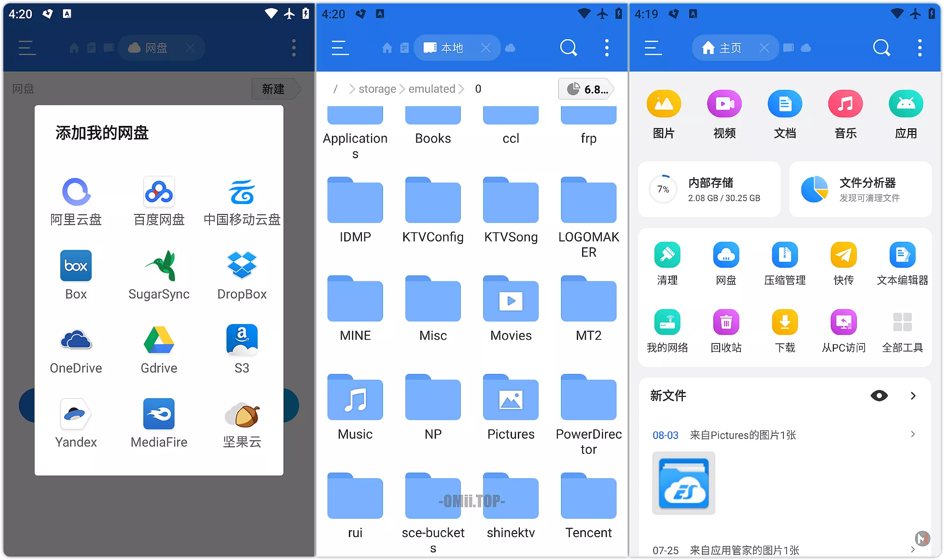The width and height of the screenshot is (944, 560).
Task: Open the 文本编辑器 tool
Action: click(x=902, y=264)
